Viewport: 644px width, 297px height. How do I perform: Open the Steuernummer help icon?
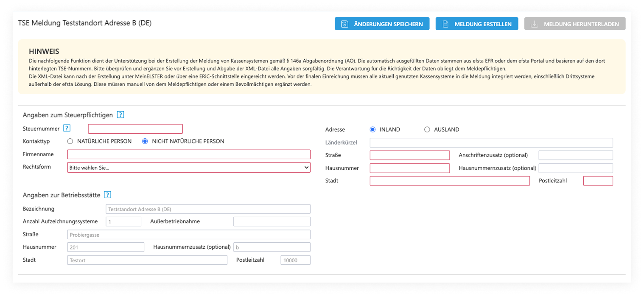(x=67, y=129)
